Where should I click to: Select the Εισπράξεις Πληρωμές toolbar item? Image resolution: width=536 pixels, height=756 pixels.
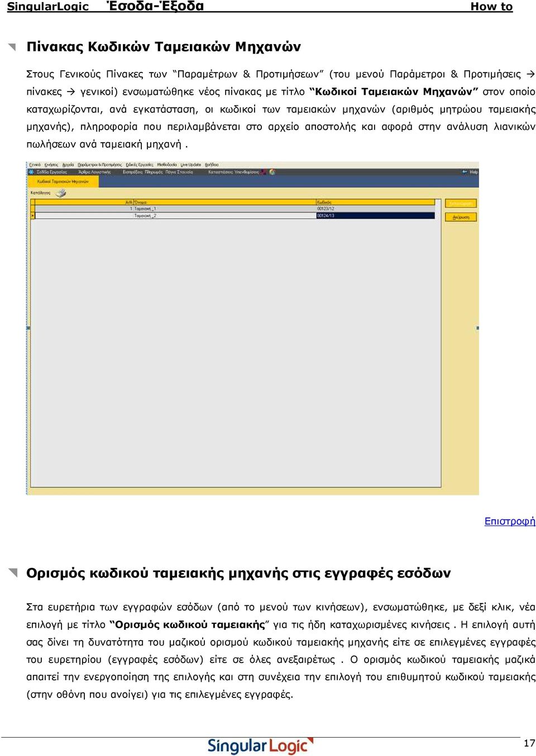143,172
